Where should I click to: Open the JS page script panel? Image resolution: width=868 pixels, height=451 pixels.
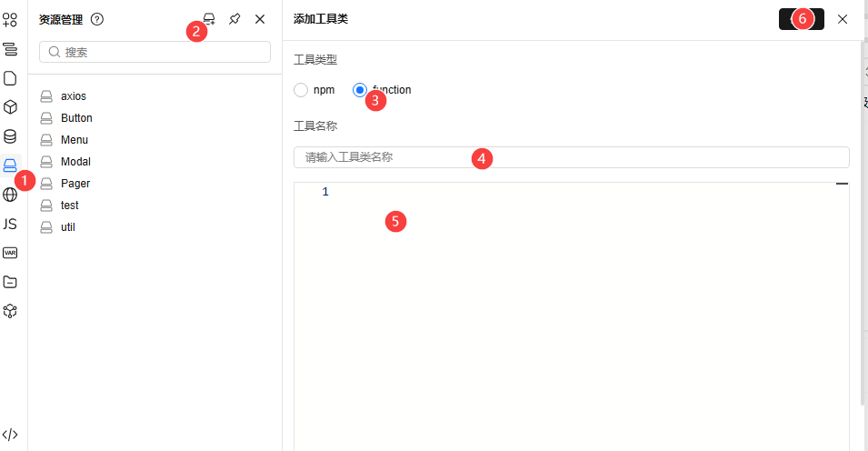(x=10, y=224)
